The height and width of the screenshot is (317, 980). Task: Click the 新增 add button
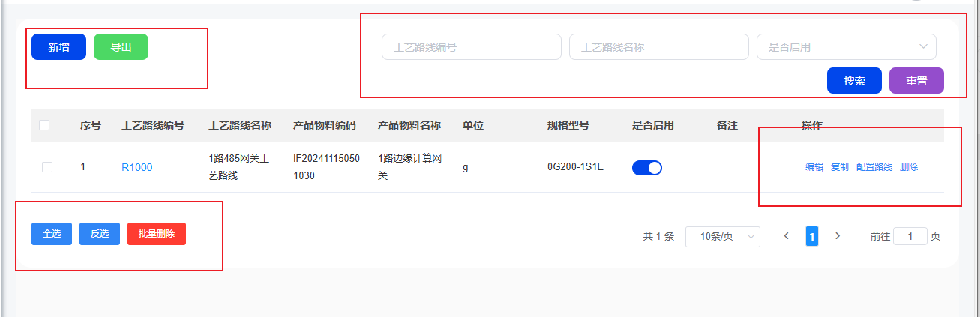click(58, 47)
